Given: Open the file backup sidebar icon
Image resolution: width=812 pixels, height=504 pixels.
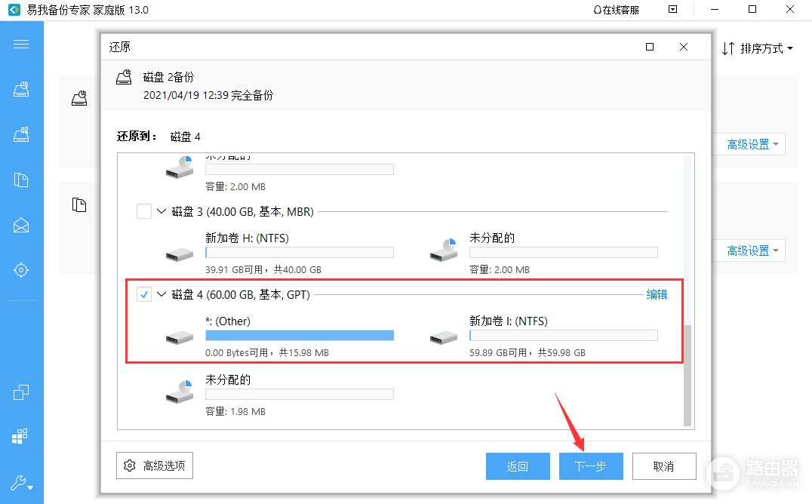Looking at the screenshot, I should [21, 180].
